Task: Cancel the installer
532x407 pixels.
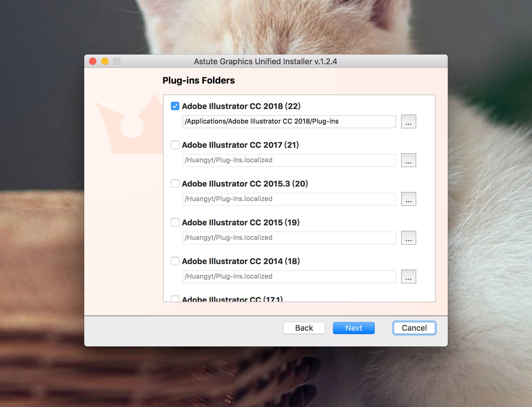Action: pos(414,328)
